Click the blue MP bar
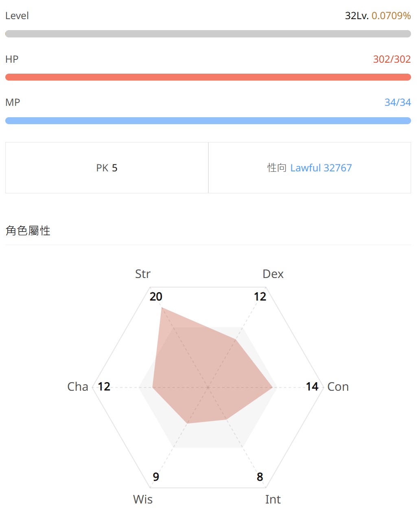This screenshot has height=510, width=420. click(x=208, y=120)
